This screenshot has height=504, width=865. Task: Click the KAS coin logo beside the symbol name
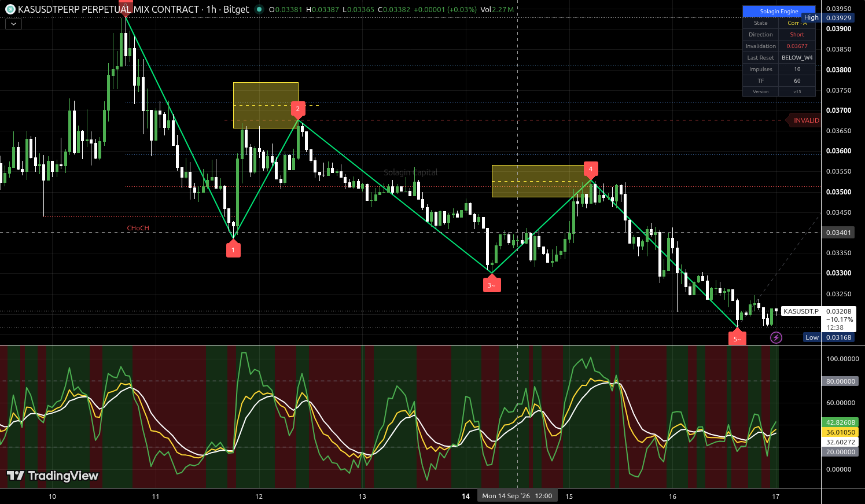pyautogui.click(x=10, y=9)
